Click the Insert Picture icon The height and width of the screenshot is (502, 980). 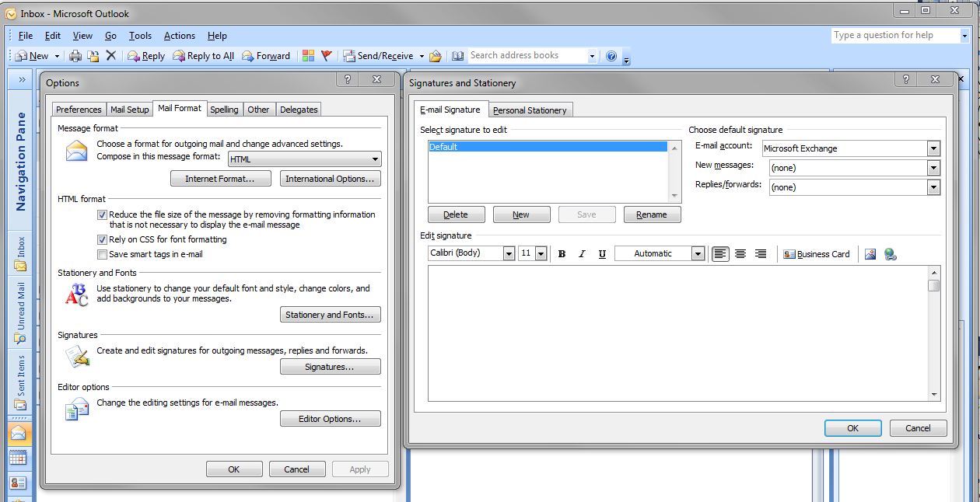click(x=870, y=254)
